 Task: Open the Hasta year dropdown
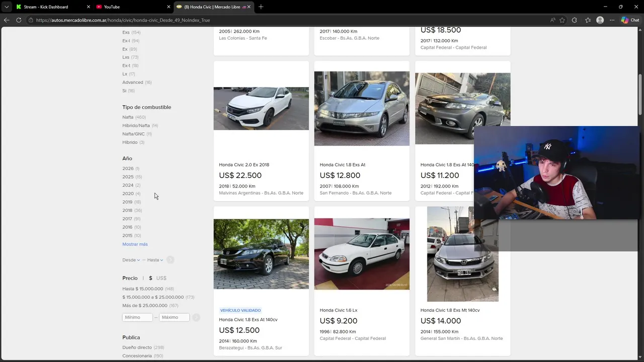155,260
